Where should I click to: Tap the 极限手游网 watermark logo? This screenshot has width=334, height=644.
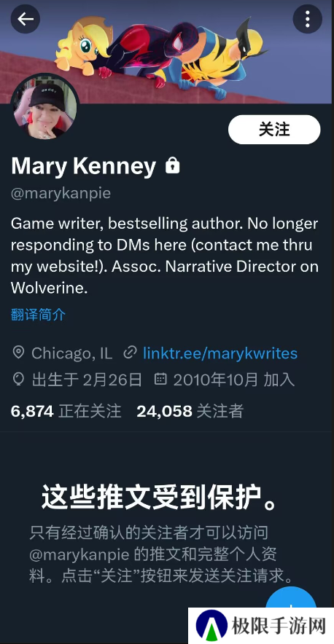tap(261, 626)
